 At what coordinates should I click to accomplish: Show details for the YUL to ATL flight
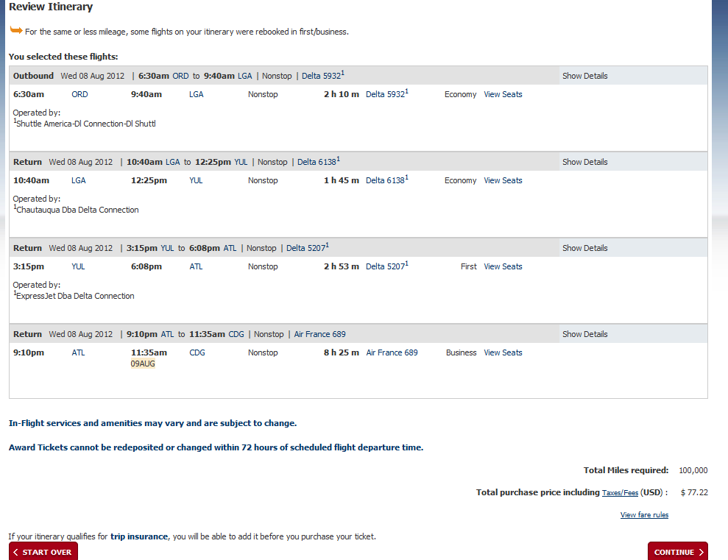584,248
